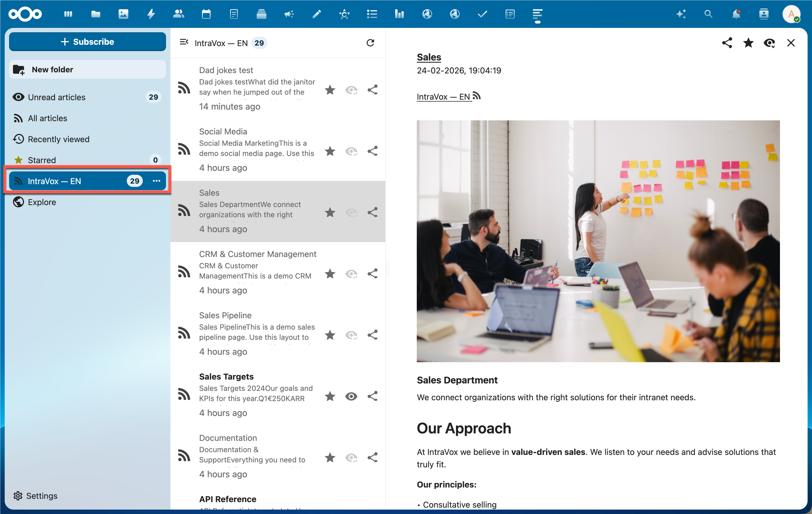The height and width of the screenshot is (514, 812).
Task: Share the Social Media article
Action: click(x=373, y=151)
